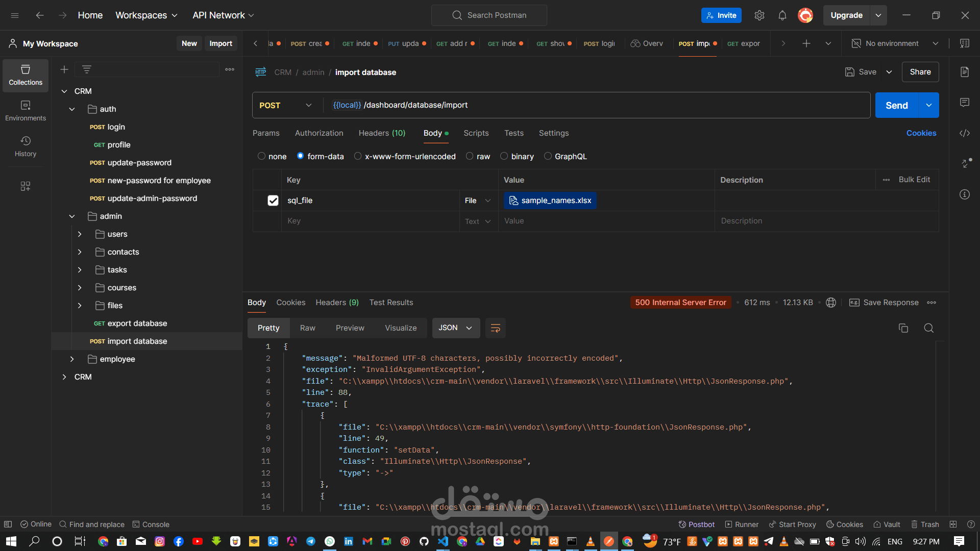Viewport: 980px width, 551px height.
Task: Collapse the admin folder
Action: [72, 216]
